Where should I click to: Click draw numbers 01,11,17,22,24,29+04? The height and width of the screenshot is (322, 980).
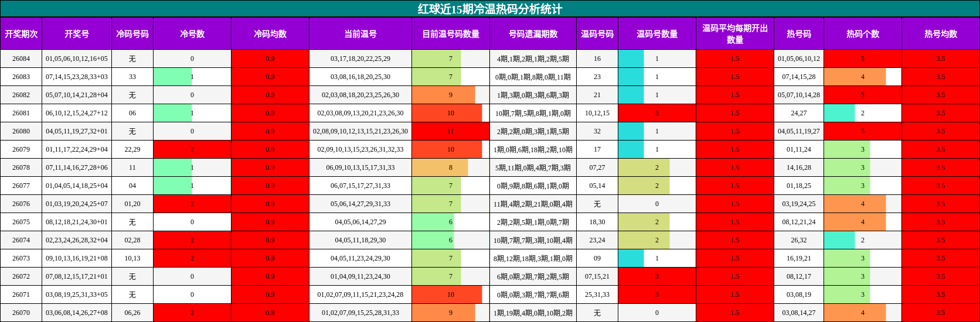tap(77, 149)
